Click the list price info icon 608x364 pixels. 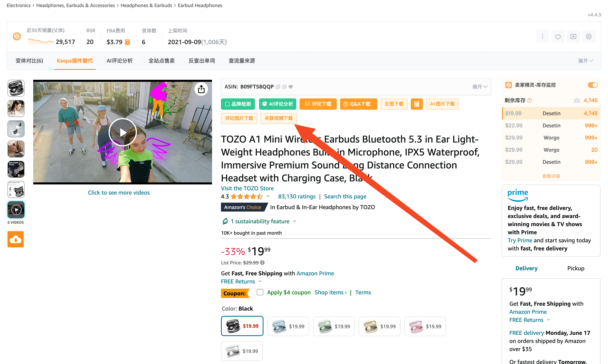pyautogui.click(x=262, y=263)
